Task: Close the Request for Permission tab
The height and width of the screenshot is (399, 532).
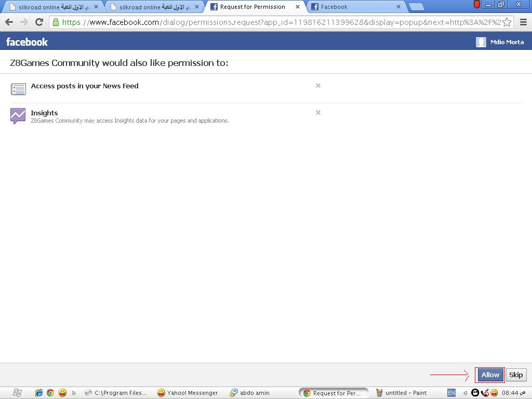Action: coord(298,7)
